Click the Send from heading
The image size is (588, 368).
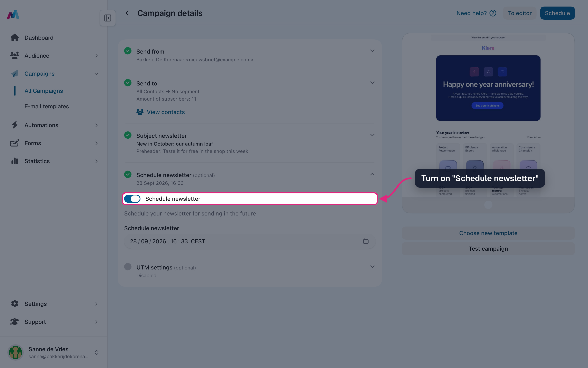tap(150, 52)
